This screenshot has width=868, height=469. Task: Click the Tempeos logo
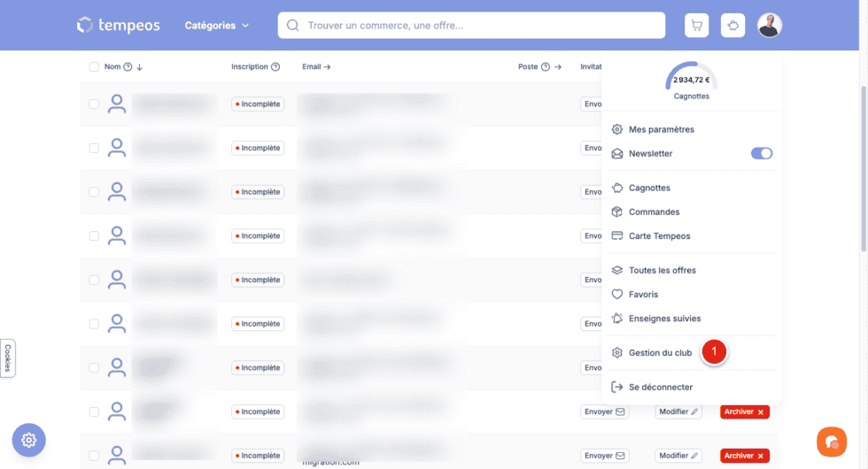118,26
